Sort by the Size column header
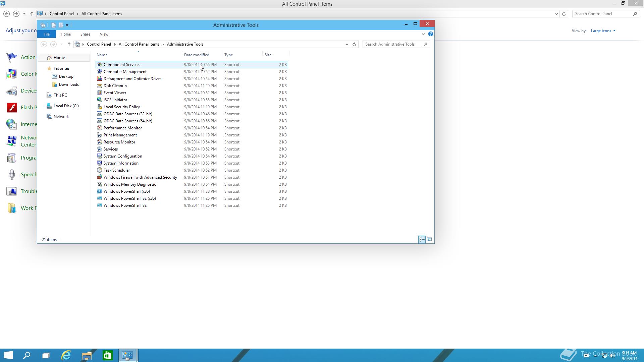 click(x=268, y=55)
